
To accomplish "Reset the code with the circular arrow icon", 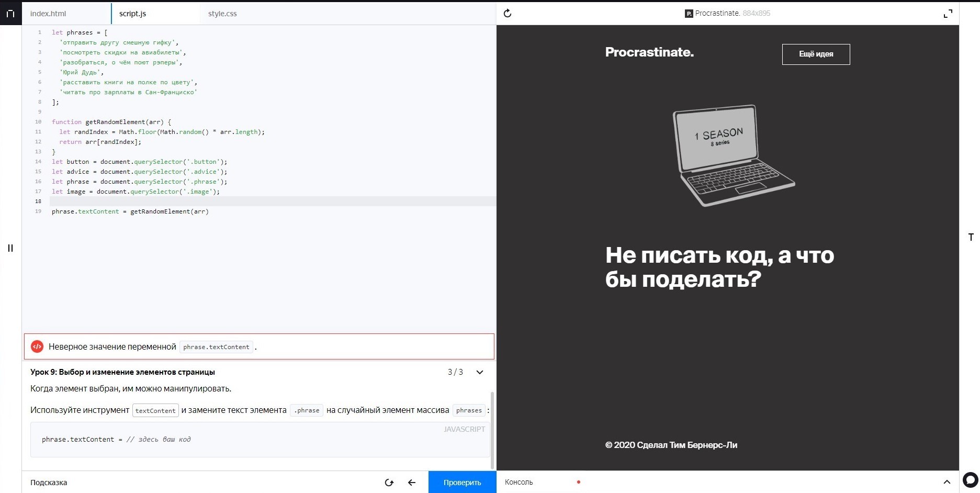I will click(x=389, y=483).
